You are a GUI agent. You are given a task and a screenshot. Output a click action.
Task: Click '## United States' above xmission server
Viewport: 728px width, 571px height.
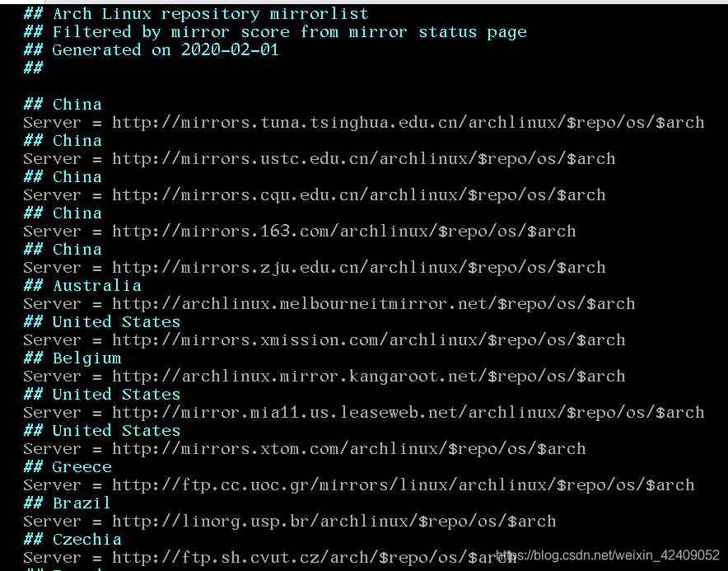pos(101,322)
